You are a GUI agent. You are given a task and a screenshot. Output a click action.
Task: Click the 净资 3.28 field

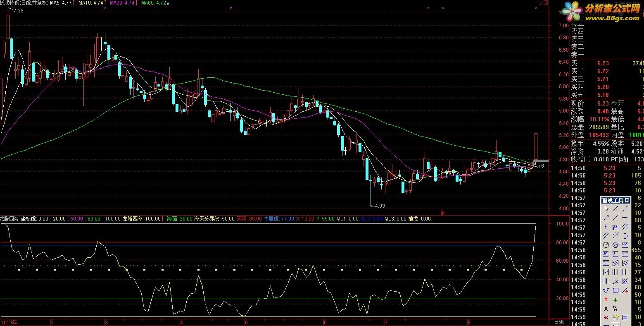(x=590, y=151)
